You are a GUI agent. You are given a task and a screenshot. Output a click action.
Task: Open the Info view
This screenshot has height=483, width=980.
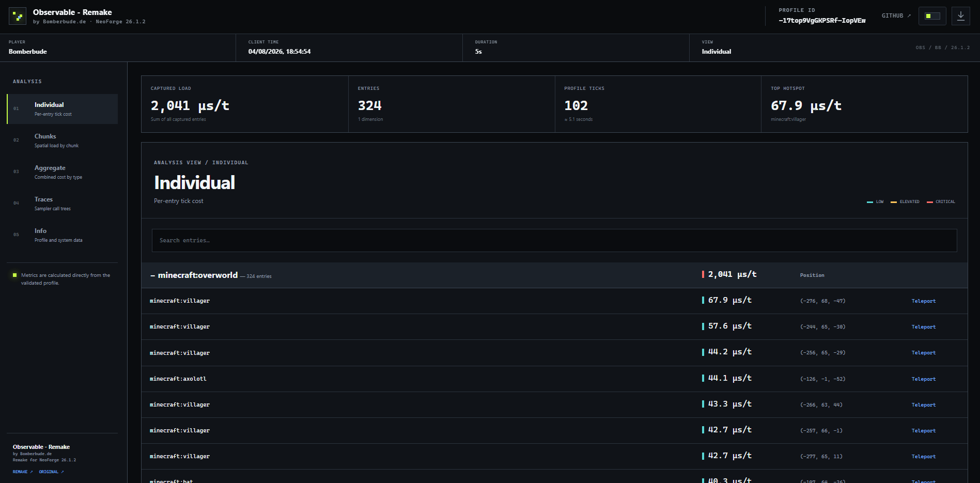pyautogui.click(x=63, y=235)
